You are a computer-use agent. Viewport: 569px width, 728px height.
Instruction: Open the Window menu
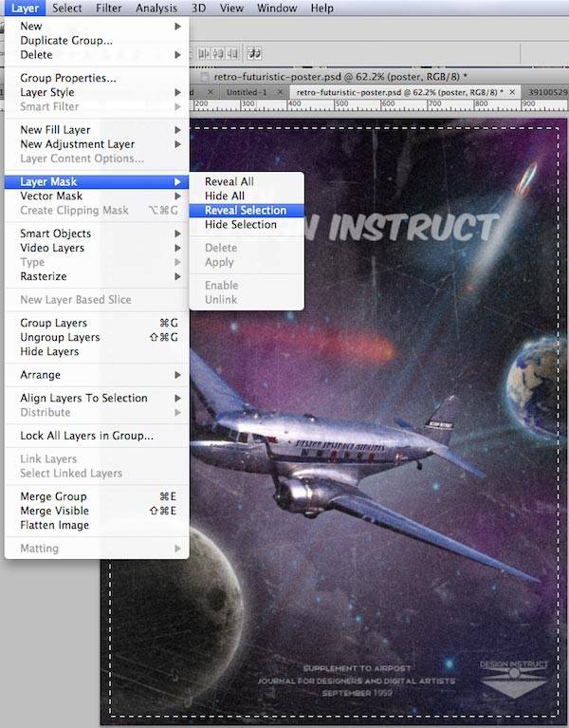(276, 9)
